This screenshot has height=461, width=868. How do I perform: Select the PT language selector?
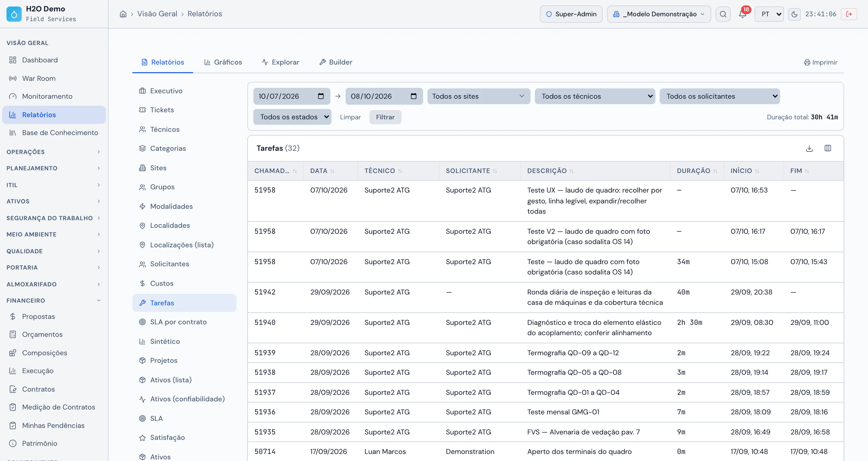(769, 14)
